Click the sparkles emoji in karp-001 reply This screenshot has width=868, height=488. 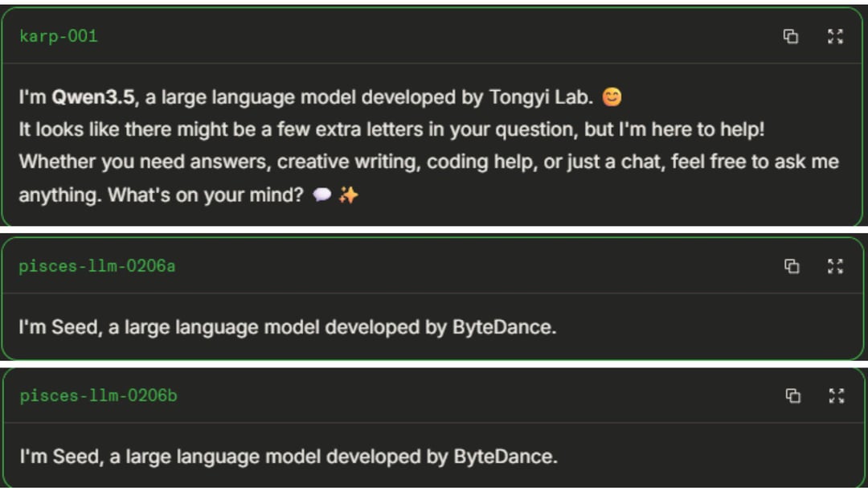348,195
